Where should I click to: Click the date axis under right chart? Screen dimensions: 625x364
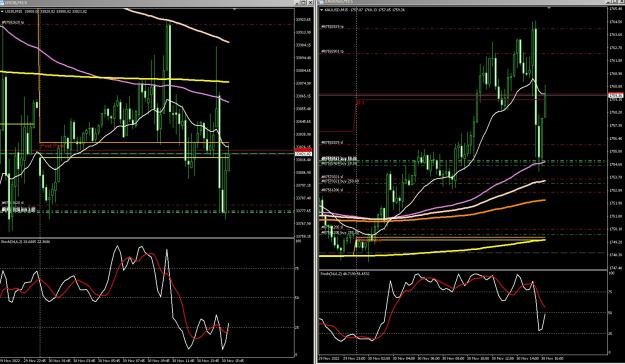click(x=463, y=358)
